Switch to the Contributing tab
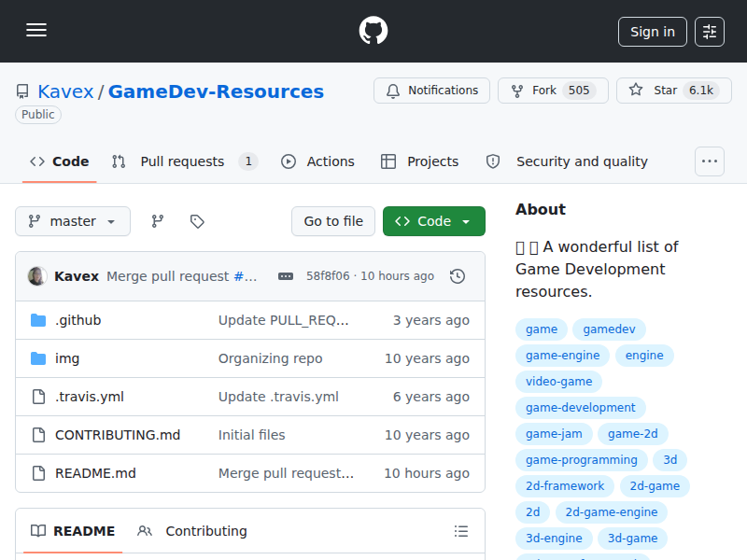Screen dimensions: 747x560 [x=204, y=530]
